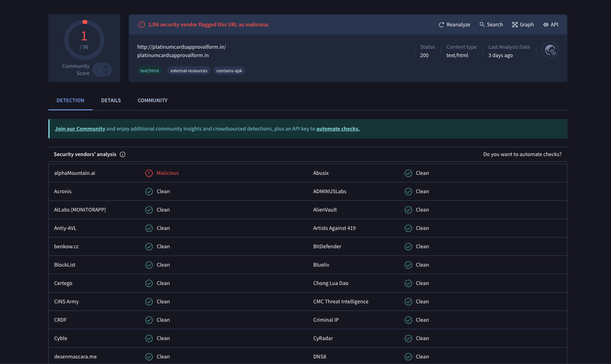Click the URL http://platinumcardsapprovalform.in/

[x=181, y=47]
